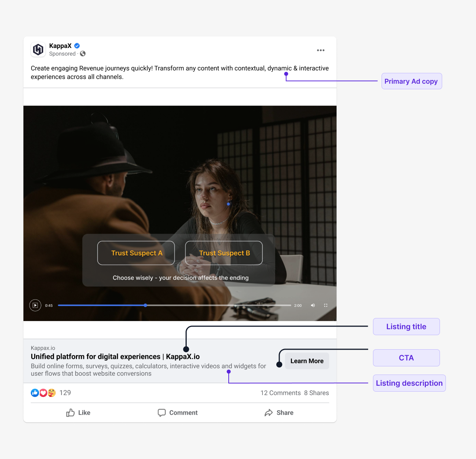Choose the Trust Suspect B button

pyautogui.click(x=224, y=253)
